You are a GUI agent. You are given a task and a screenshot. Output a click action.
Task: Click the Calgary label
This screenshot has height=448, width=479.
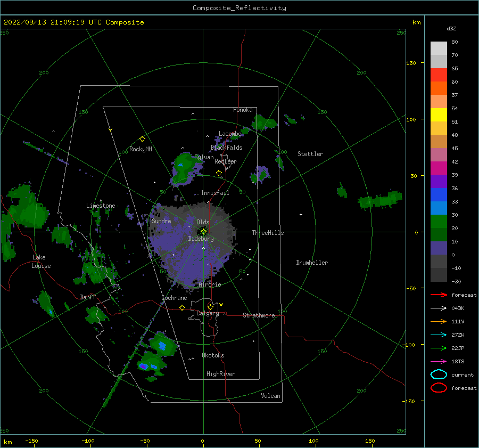[x=208, y=313]
